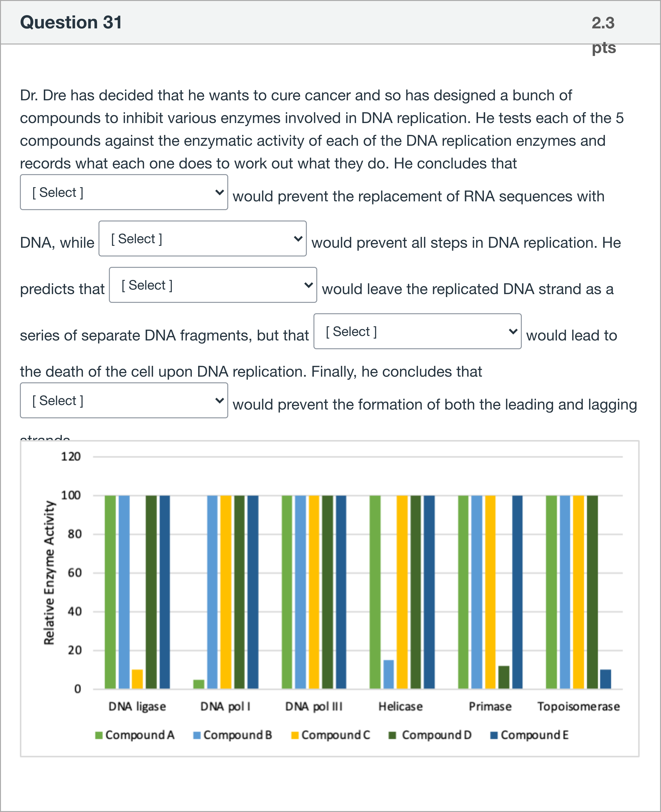
Task: Click the Compound B light blue legend swatch
Action: tap(197, 735)
